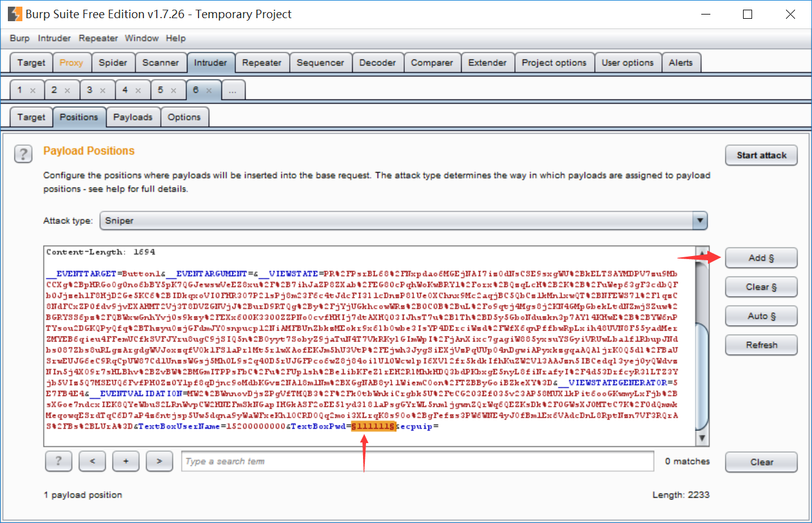Switch to the Scanner tab
The width and height of the screenshot is (812, 523).
160,63
